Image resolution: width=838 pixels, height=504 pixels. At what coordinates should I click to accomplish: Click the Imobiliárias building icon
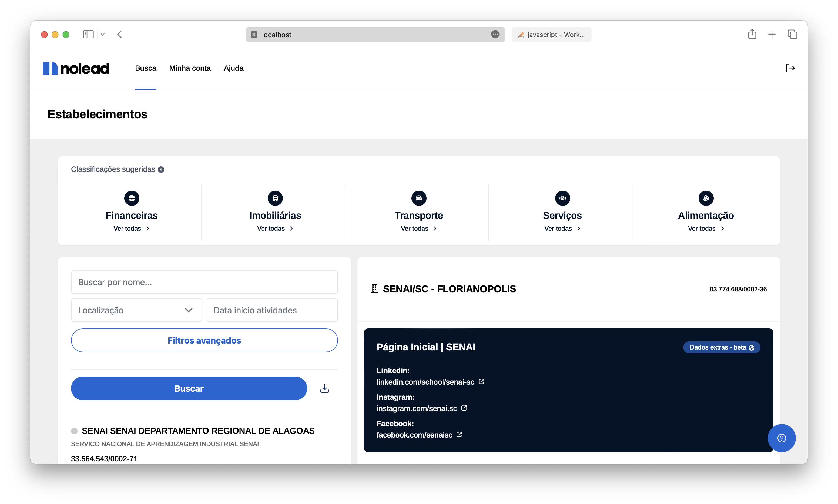point(275,198)
